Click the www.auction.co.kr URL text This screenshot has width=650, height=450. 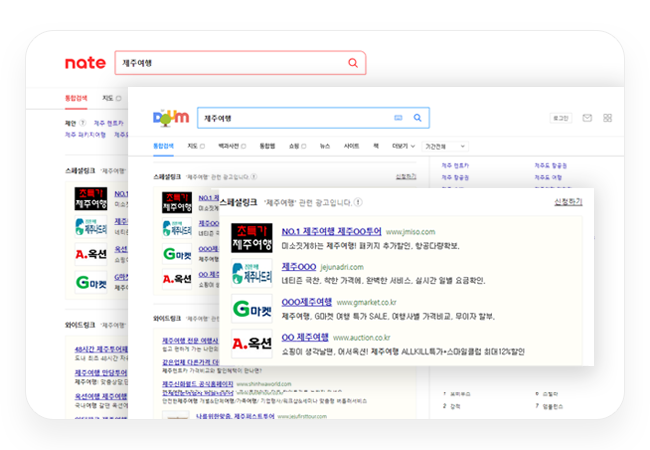pos(361,338)
